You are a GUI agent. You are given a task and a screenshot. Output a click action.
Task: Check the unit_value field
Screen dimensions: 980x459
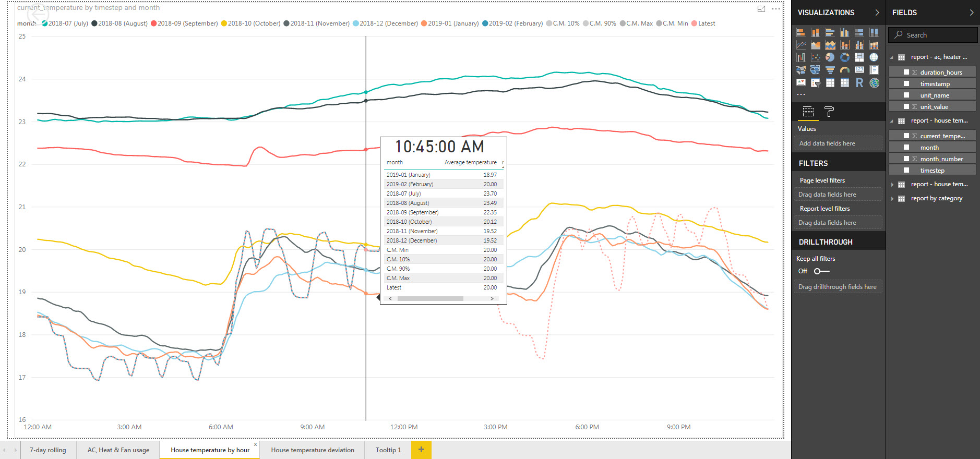coord(906,106)
